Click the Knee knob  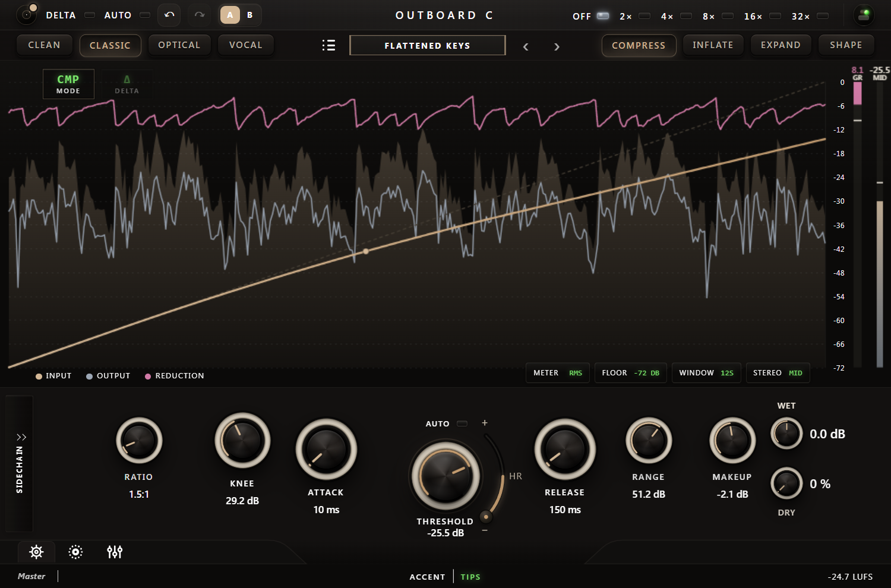[242, 441]
